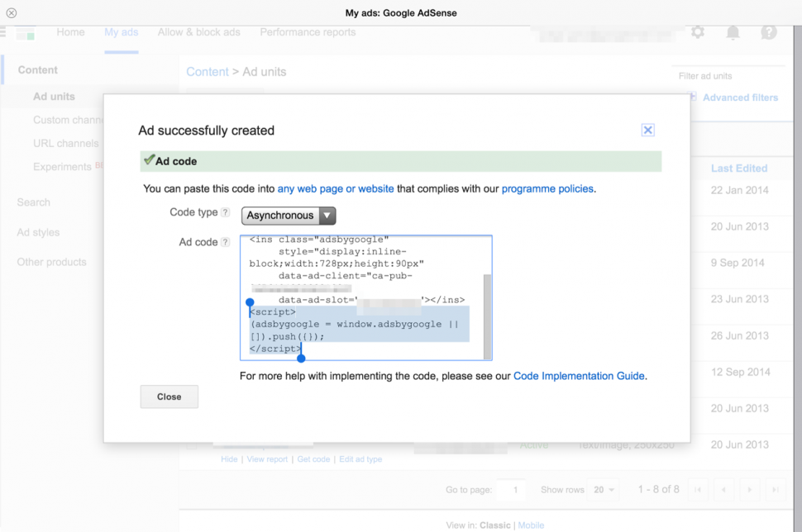This screenshot has height=532, width=802.
Task: Click the View report link
Action: (x=267, y=459)
